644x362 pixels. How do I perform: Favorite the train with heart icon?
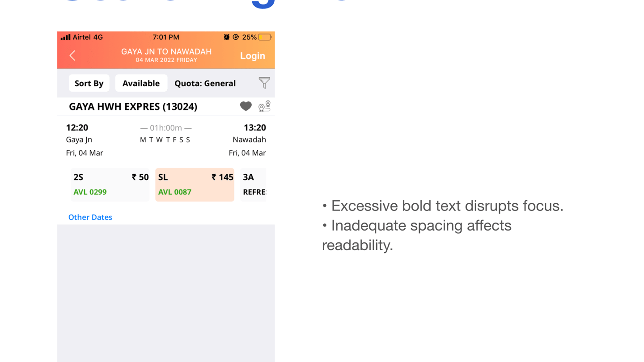point(246,106)
